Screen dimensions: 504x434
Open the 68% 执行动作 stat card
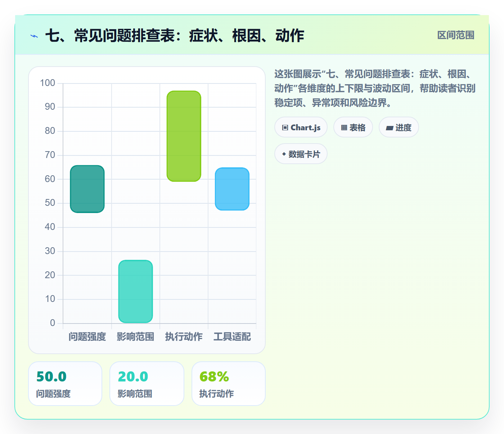pyautogui.click(x=229, y=384)
